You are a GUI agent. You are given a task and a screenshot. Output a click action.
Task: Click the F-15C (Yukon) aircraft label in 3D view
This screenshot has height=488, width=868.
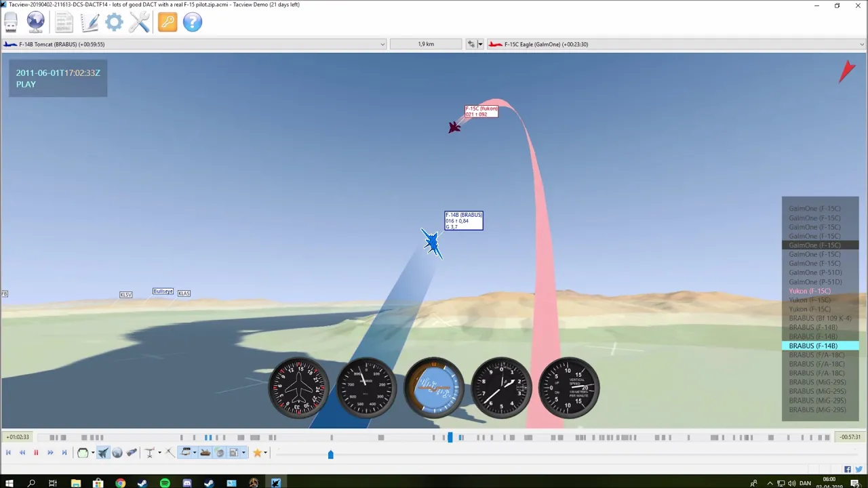tap(481, 111)
